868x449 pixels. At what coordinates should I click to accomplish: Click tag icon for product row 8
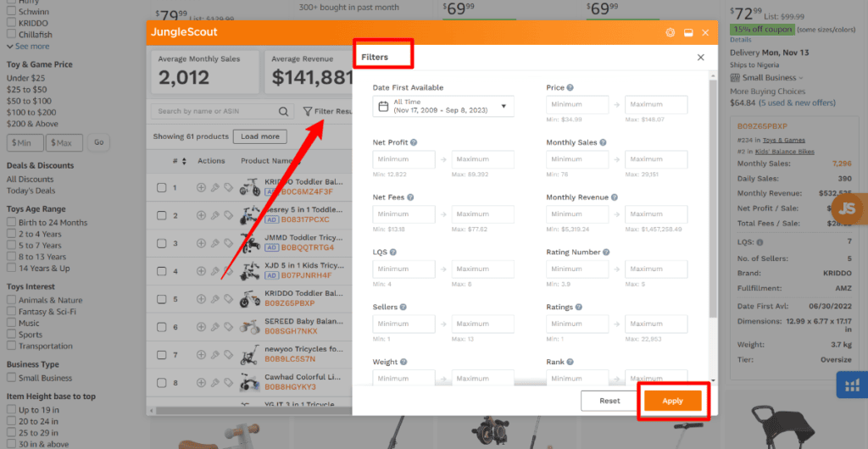pos(228,383)
